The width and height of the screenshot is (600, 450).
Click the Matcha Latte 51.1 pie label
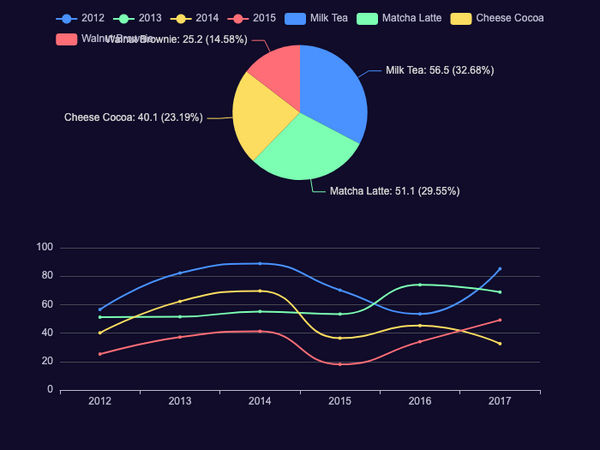pyautogui.click(x=395, y=191)
